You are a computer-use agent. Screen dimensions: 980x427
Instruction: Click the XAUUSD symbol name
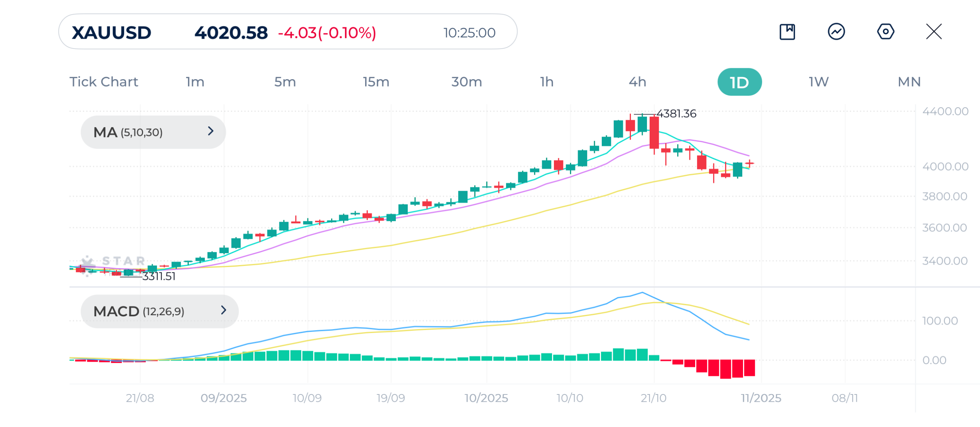(x=111, y=33)
